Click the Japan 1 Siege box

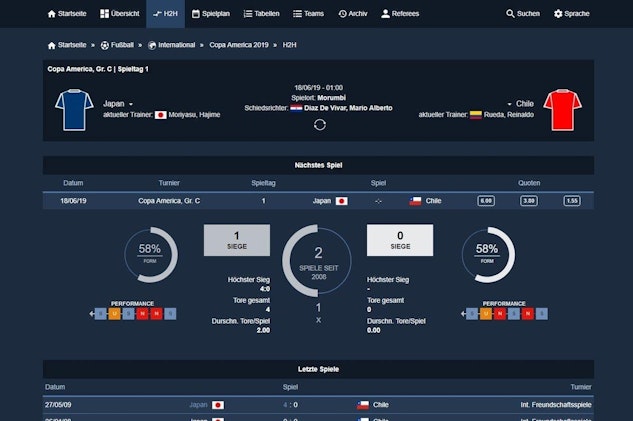coord(237,240)
